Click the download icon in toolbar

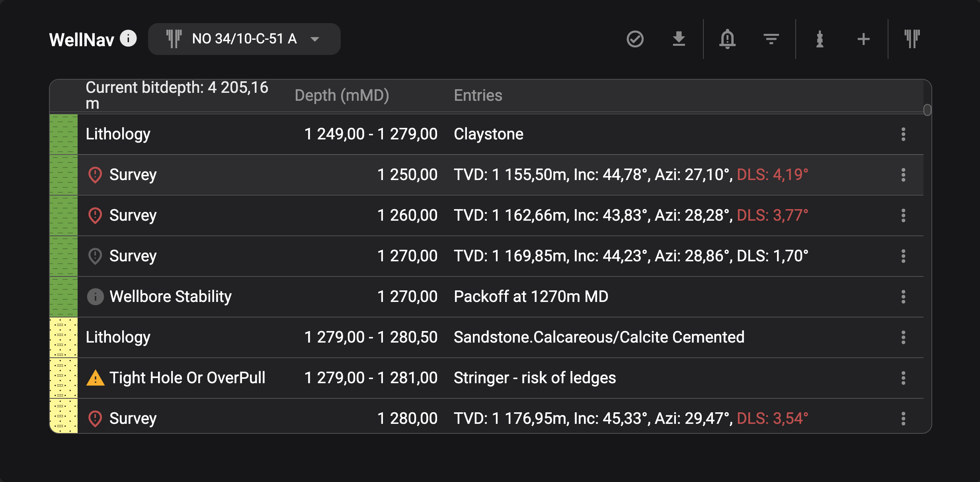(679, 39)
